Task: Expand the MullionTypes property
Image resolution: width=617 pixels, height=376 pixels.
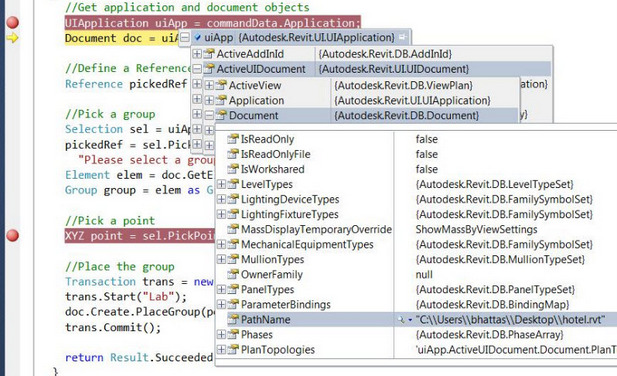Action: point(221,259)
